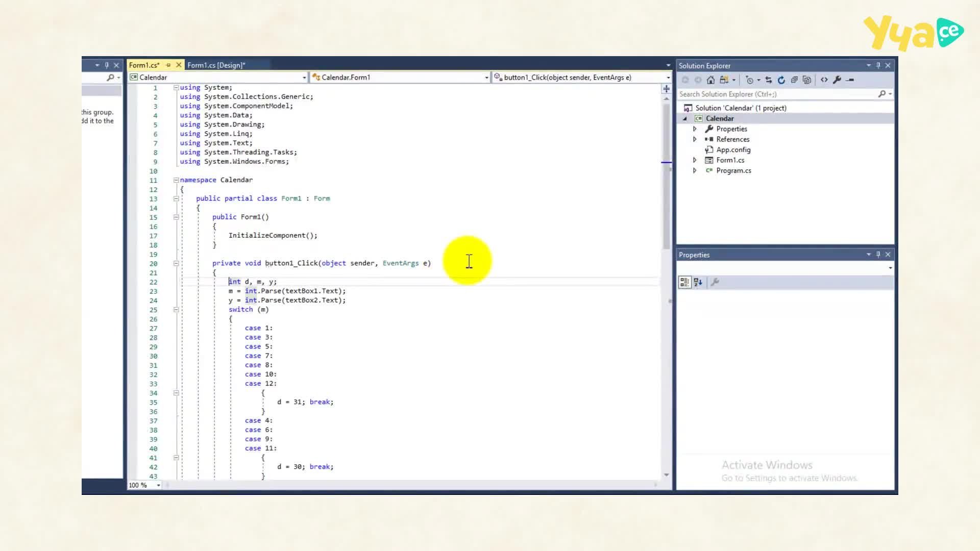Click the split editor handle above the scrollbar

pos(666,89)
